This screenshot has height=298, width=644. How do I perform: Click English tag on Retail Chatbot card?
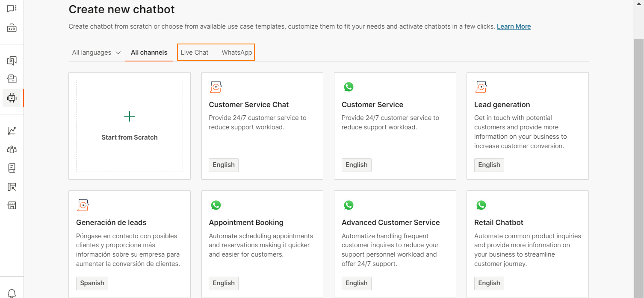tap(489, 283)
